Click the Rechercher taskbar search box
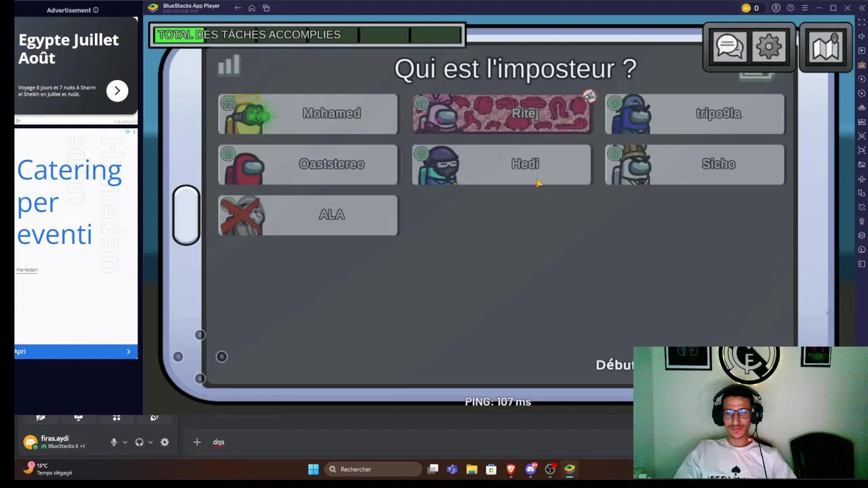Image resolution: width=868 pixels, height=488 pixels. [x=372, y=469]
